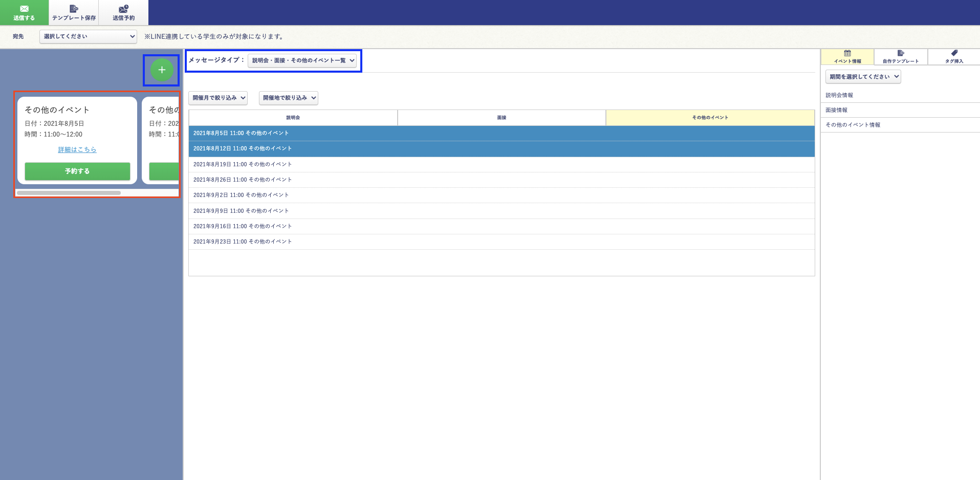Switch to the 面接 tab
Viewport: 980px width, 480px height.
(502, 118)
